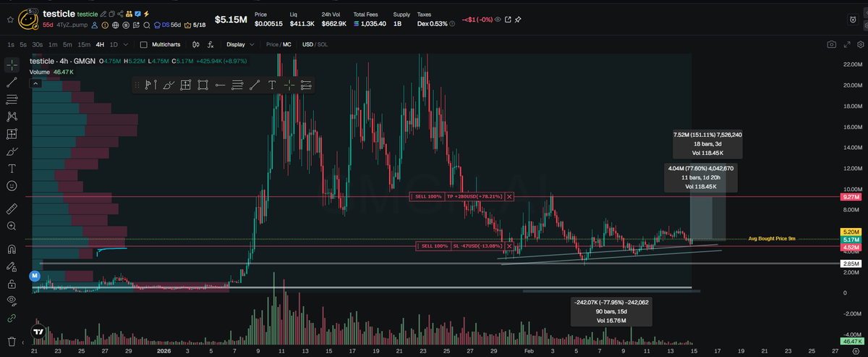Image resolution: width=868 pixels, height=357 pixels.
Task: Select the 1s timeframe
Action: (11, 44)
